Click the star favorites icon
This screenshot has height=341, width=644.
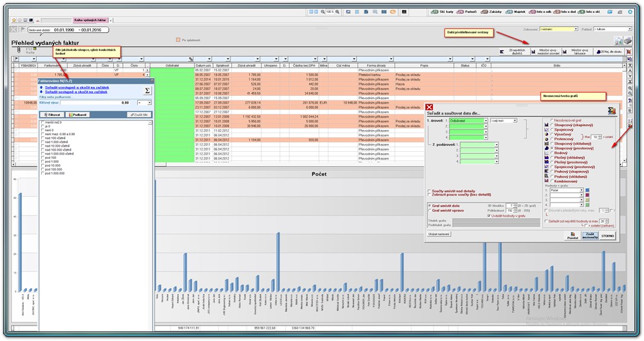[14, 20]
